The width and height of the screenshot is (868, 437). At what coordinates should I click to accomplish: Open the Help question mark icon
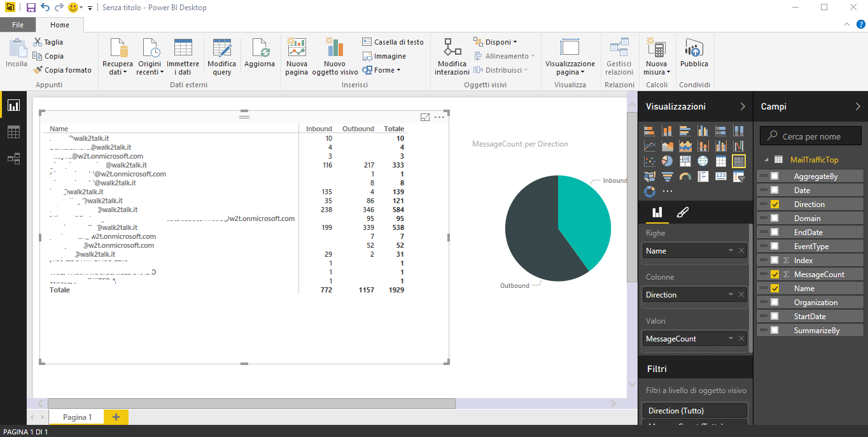(861, 24)
